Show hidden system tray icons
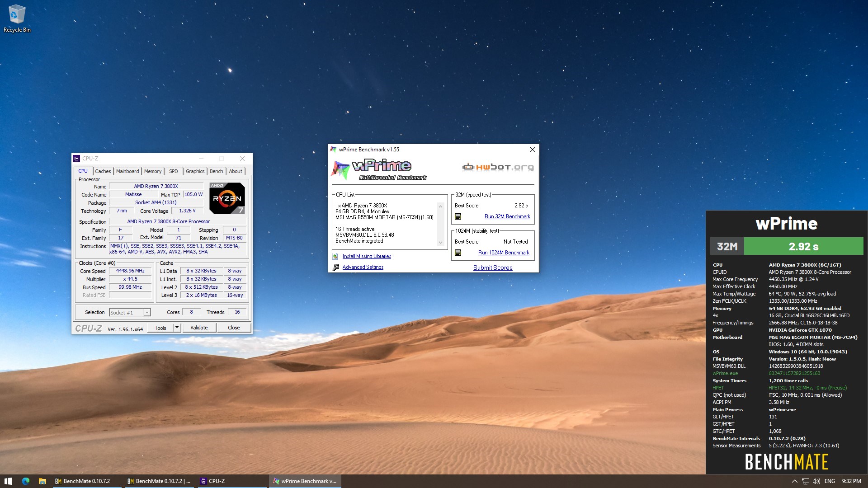The width and height of the screenshot is (868, 488). coord(794,481)
